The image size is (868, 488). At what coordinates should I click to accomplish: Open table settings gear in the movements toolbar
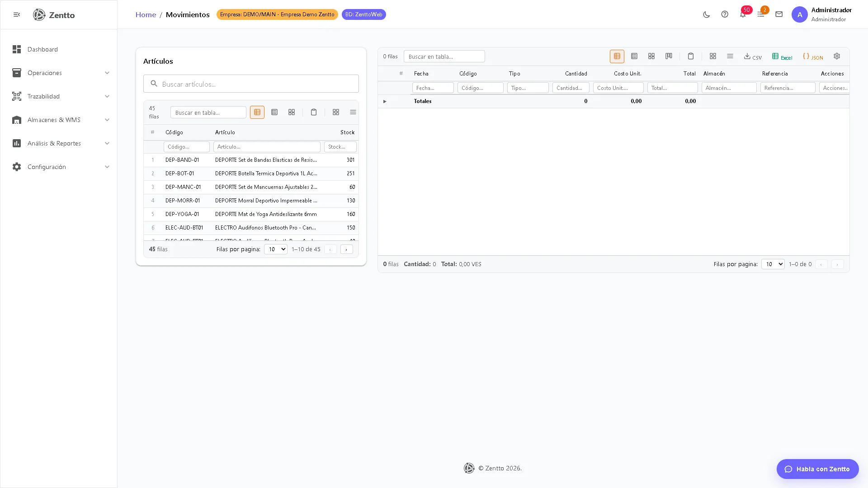837,56
